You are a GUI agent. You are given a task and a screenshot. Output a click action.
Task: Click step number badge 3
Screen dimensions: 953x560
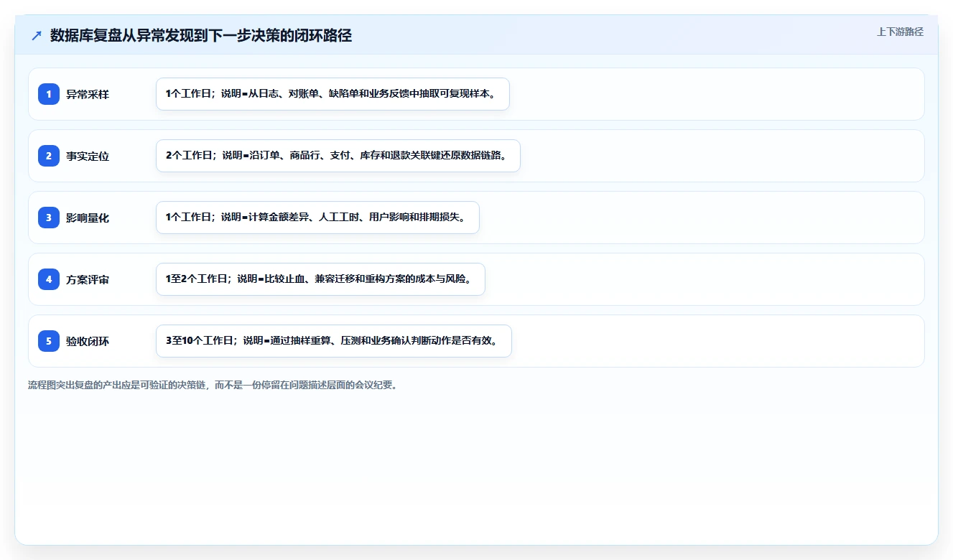49,218
